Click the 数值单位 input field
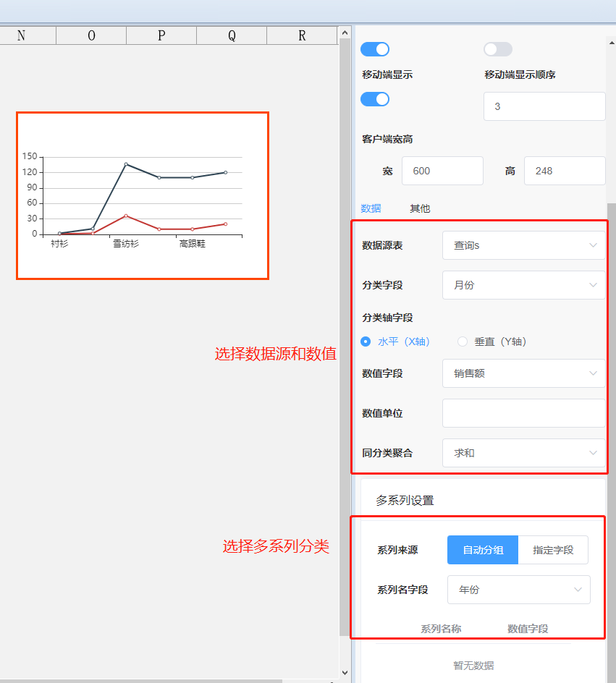Image resolution: width=616 pixels, height=683 pixels. coord(523,413)
